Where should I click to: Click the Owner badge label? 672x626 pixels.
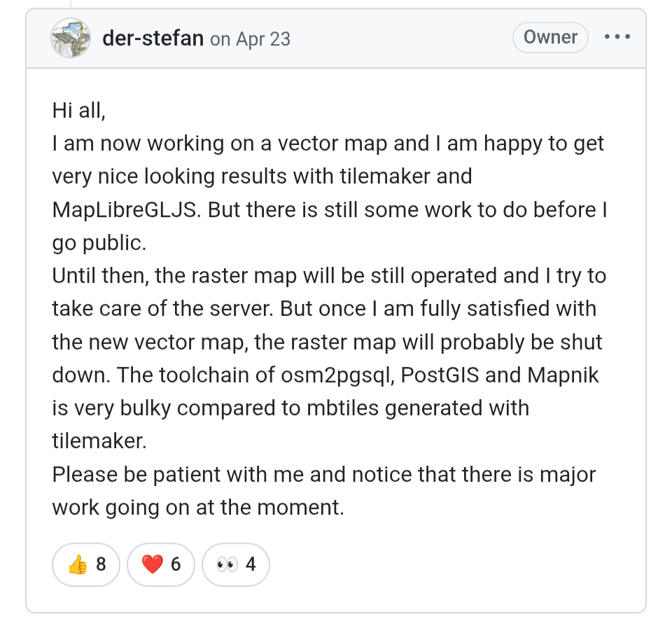click(x=550, y=37)
